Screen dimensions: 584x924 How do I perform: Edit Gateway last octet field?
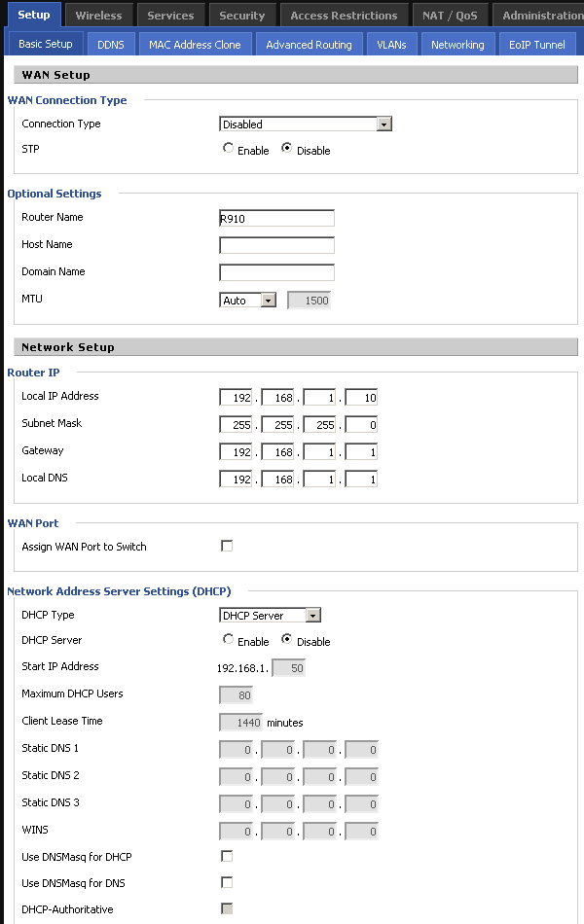coord(361,451)
